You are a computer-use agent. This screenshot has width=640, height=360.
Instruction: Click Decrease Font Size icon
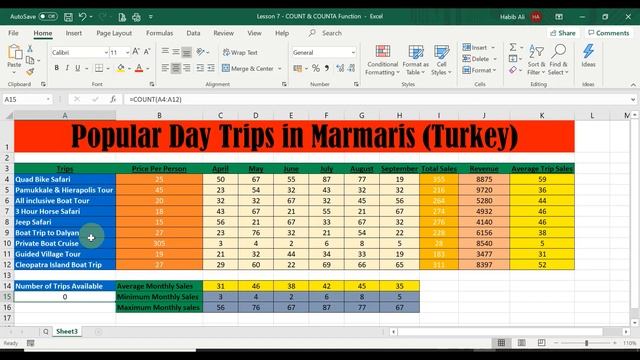(x=147, y=52)
